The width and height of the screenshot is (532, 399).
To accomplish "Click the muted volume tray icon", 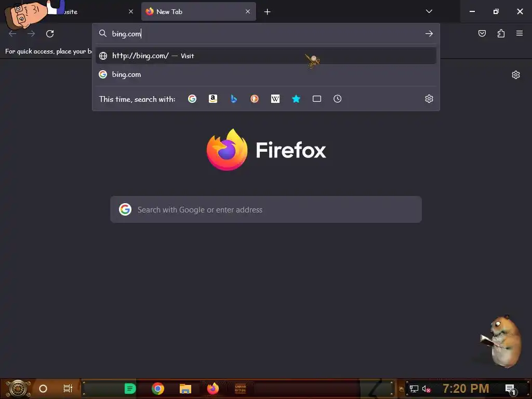I will click(x=426, y=389).
